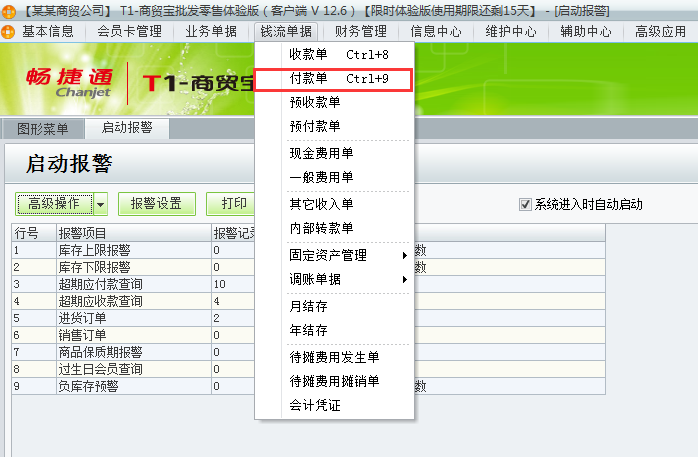This screenshot has height=457, width=698.
Task: Expand the 固定资产管理 submenu
Action: [334, 255]
